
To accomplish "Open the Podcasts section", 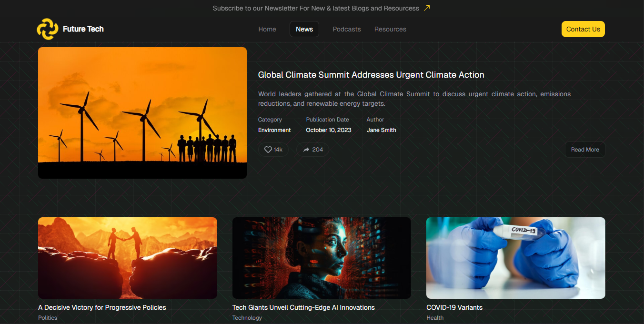I will [347, 29].
